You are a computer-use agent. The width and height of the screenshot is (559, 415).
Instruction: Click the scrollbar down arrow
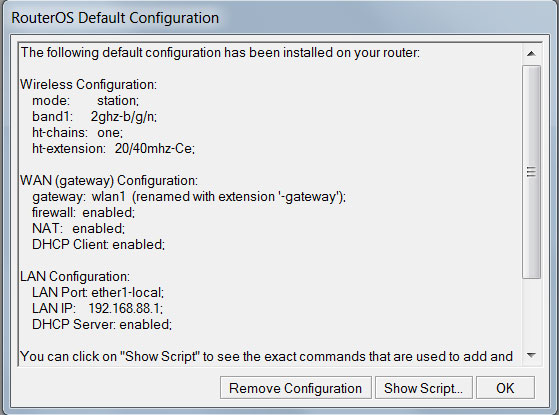[531, 355]
